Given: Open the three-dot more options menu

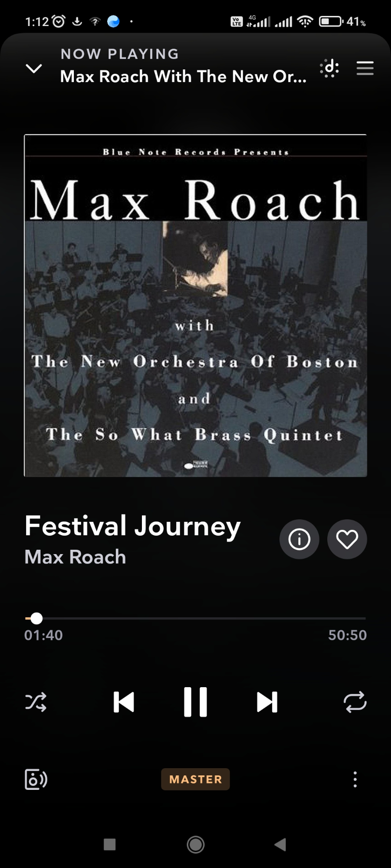Looking at the screenshot, I should point(355,779).
